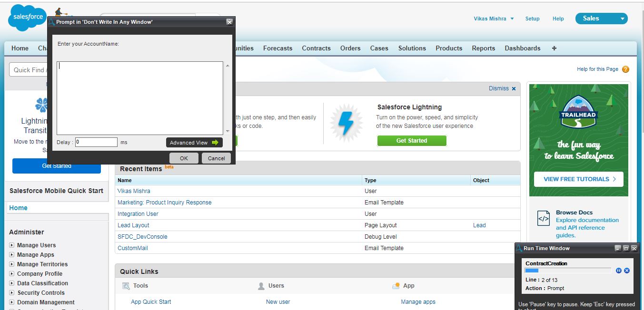This screenshot has width=644, height=310.
Task: Click the Delay ms input field
Action: click(96, 142)
